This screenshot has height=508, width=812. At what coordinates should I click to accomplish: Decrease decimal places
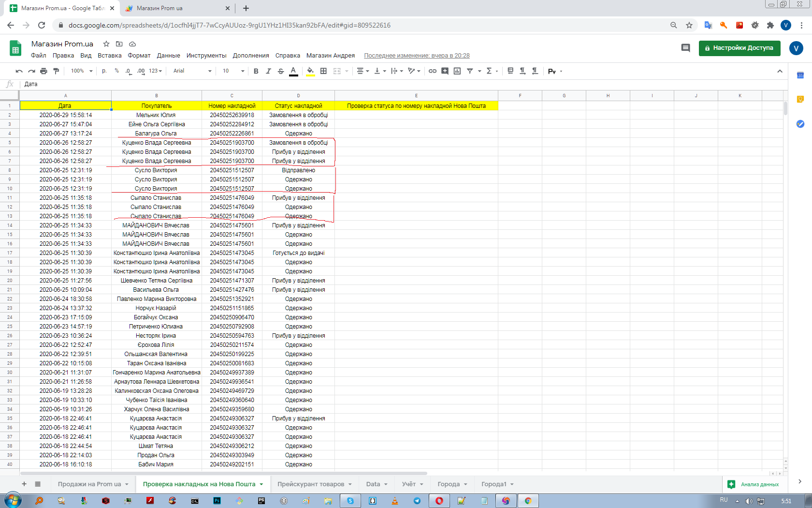128,71
